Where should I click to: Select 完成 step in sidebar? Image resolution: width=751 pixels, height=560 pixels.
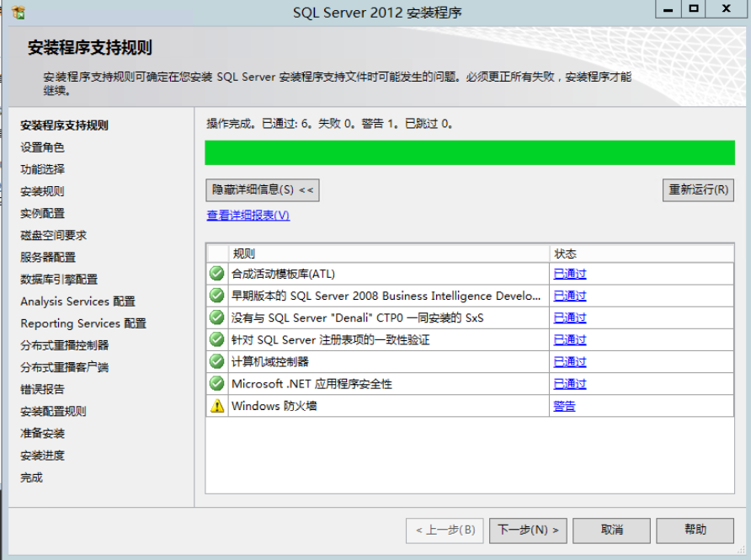click(32, 478)
